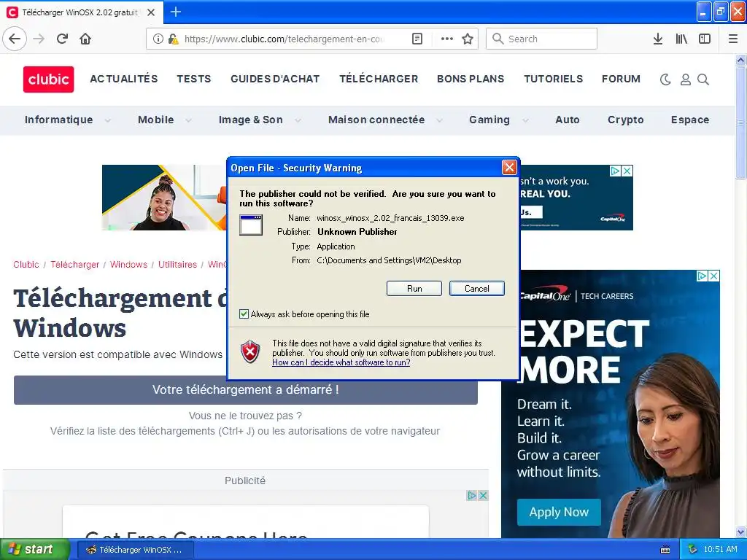This screenshot has height=560, width=747.
Task: Click the Clubic search magnifier icon
Action: [x=703, y=79]
